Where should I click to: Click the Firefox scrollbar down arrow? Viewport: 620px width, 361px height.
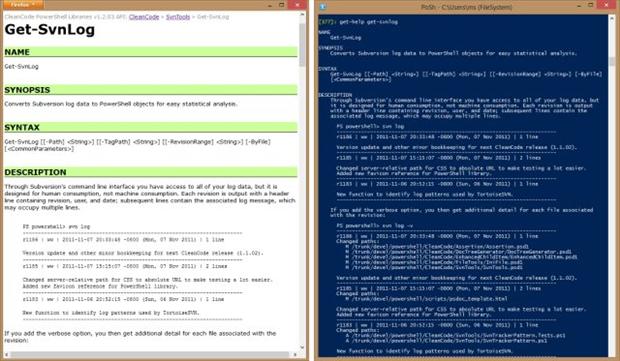[x=302, y=347]
